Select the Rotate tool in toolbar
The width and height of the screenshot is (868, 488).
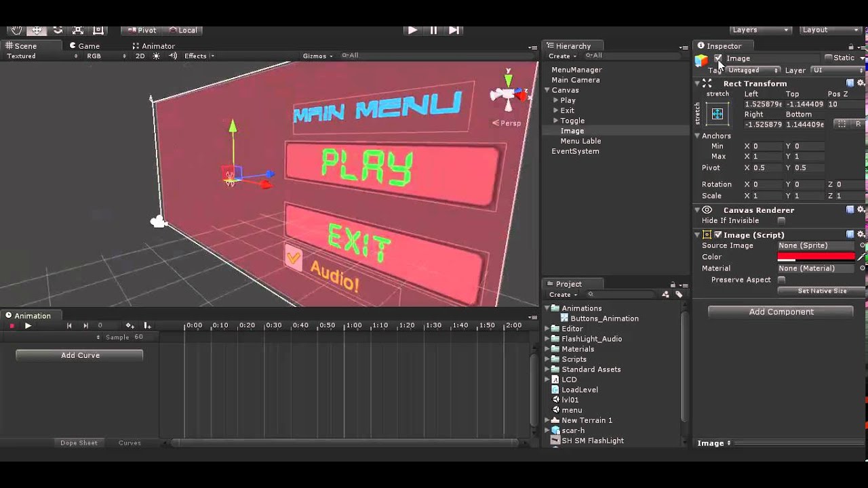tap(58, 30)
